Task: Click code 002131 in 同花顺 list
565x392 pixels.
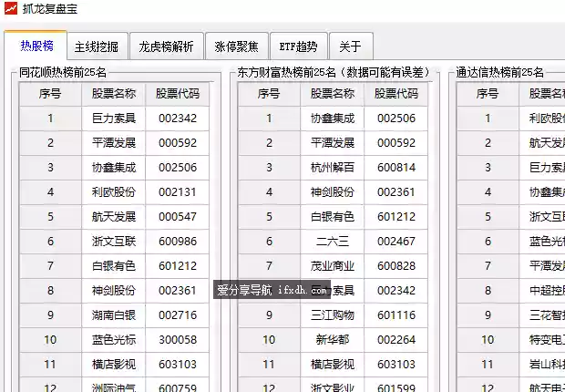Action: [178, 191]
